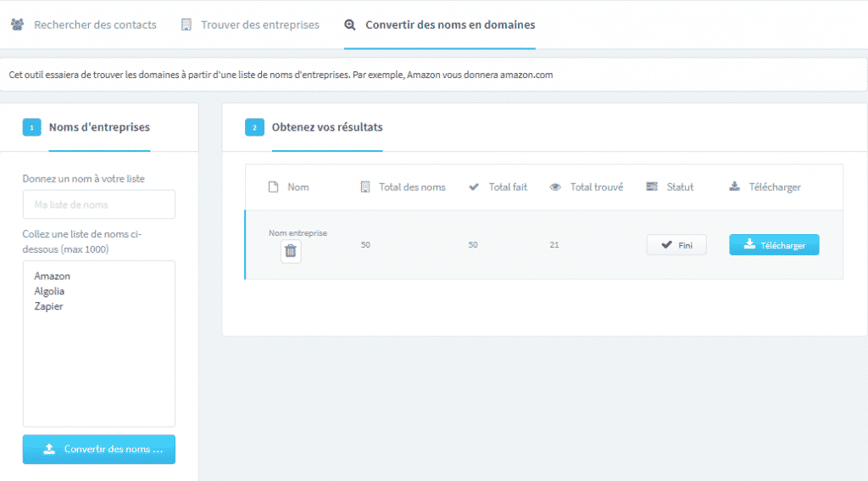Click the Fini status button
The width and height of the screenshot is (868, 481).
pyautogui.click(x=676, y=245)
